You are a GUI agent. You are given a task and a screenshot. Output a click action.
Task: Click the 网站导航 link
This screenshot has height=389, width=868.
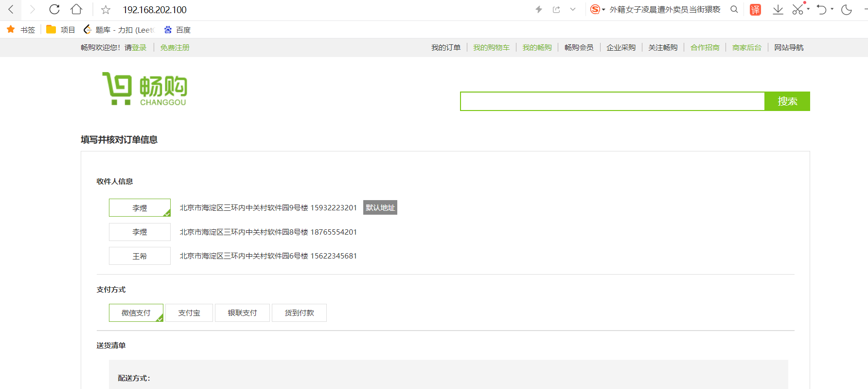pos(789,47)
